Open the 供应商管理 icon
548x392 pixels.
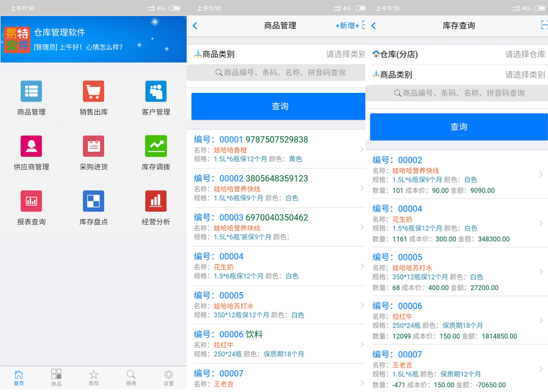click(x=31, y=147)
